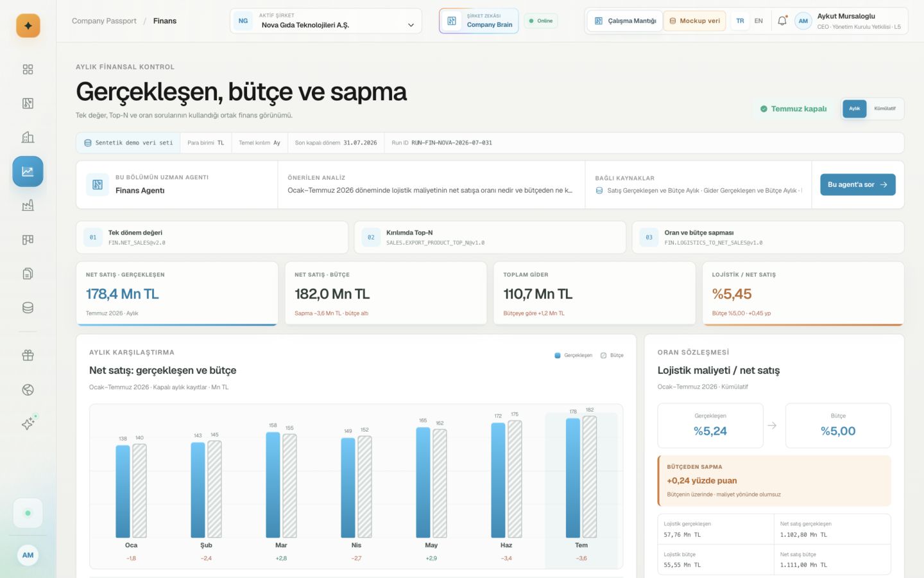Open the AM avatar at sidebar bottom
Image resolution: width=924 pixels, height=578 pixels.
click(28, 555)
